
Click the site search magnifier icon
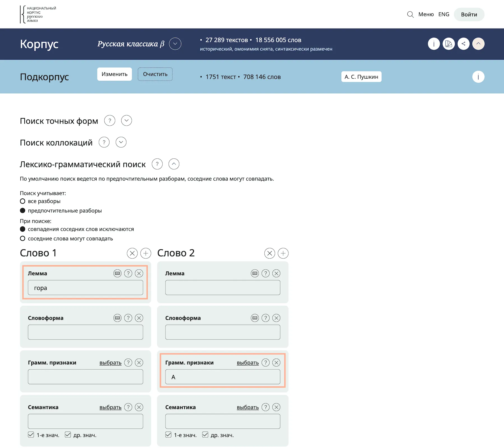pyautogui.click(x=410, y=14)
